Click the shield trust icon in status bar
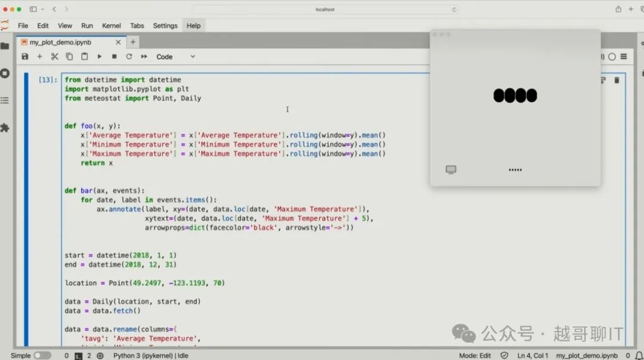The height and width of the screenshot is (360, 644). coord(504,355)
